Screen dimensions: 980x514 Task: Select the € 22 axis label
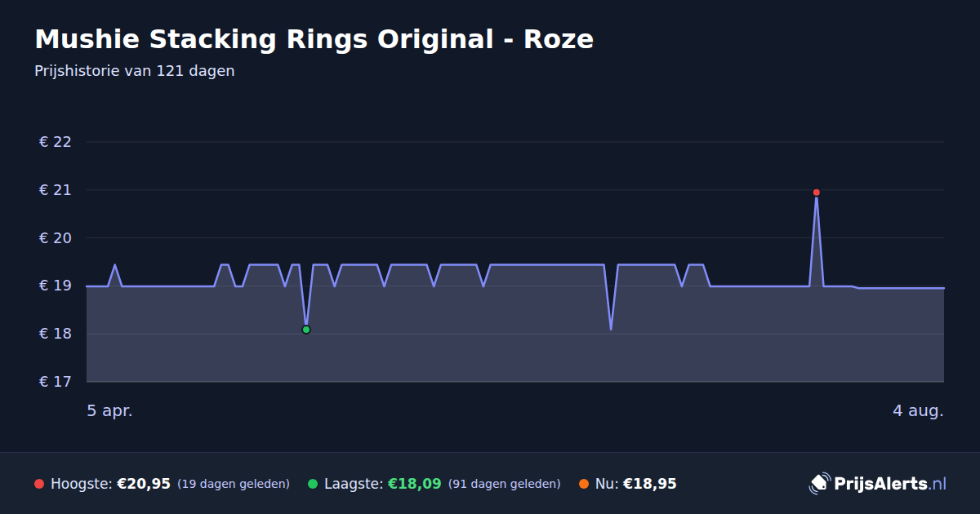56,142
